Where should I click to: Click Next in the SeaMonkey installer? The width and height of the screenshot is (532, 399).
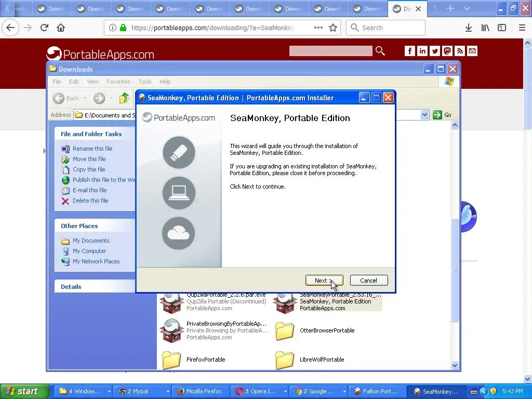(x=324, y=280)
